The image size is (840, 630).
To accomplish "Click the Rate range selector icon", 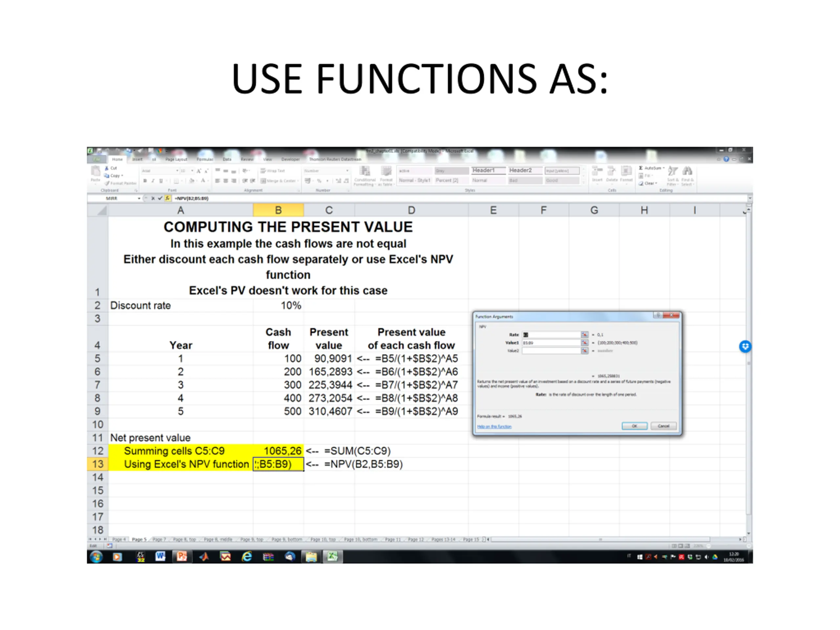I will (585, 335).
